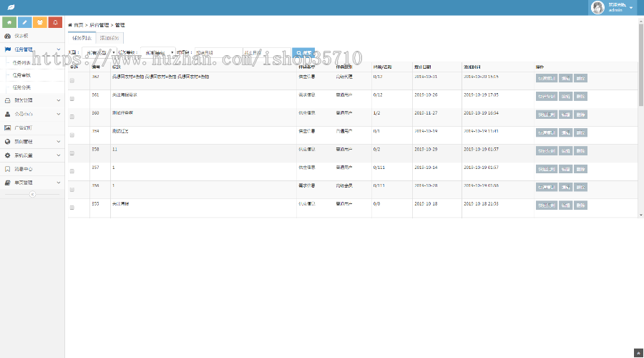Click the blue search button
The height and width of the screenshot is (358, 644).
click(x=303, y=52)
